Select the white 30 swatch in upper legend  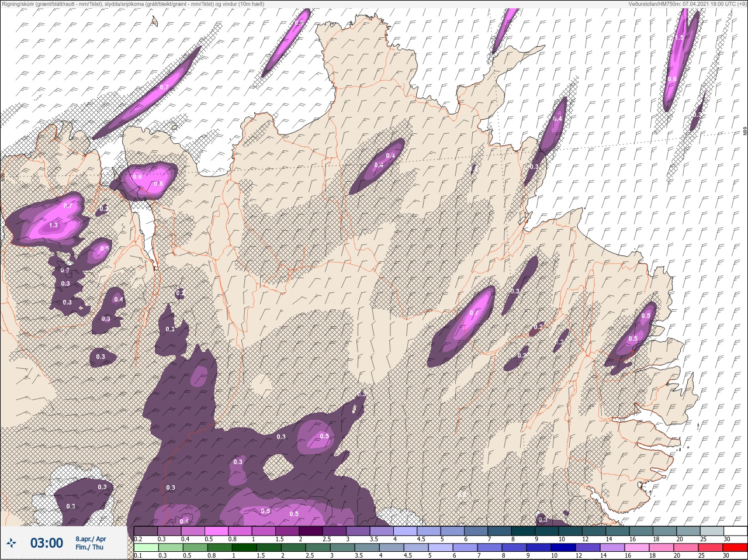(x=735, y=531)
